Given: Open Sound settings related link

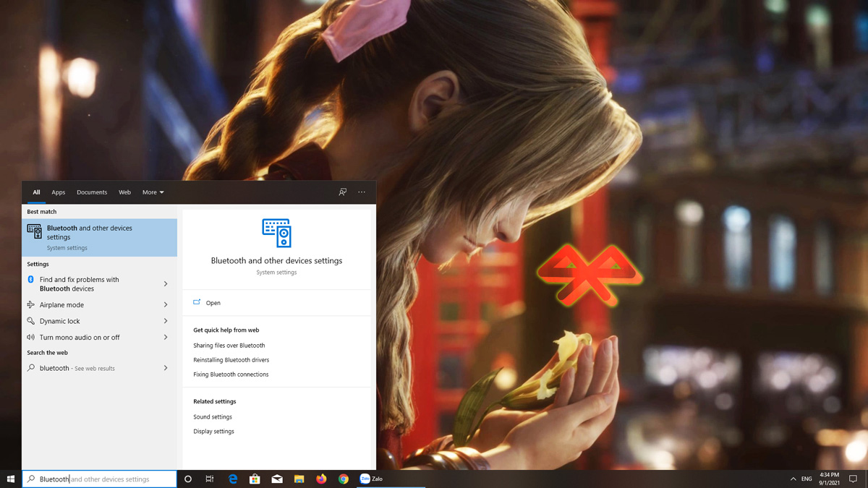Looking at the screenshot, I should [213, 417].
